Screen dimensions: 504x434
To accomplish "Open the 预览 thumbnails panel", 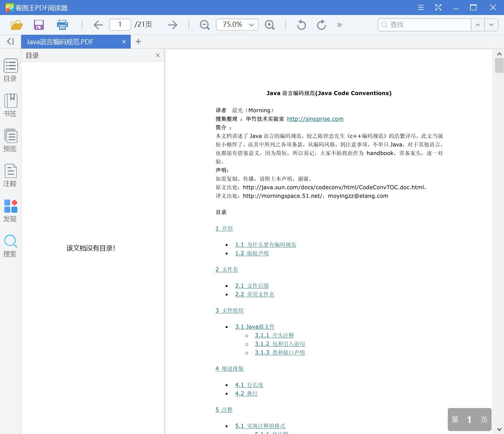I will [10, 140].
